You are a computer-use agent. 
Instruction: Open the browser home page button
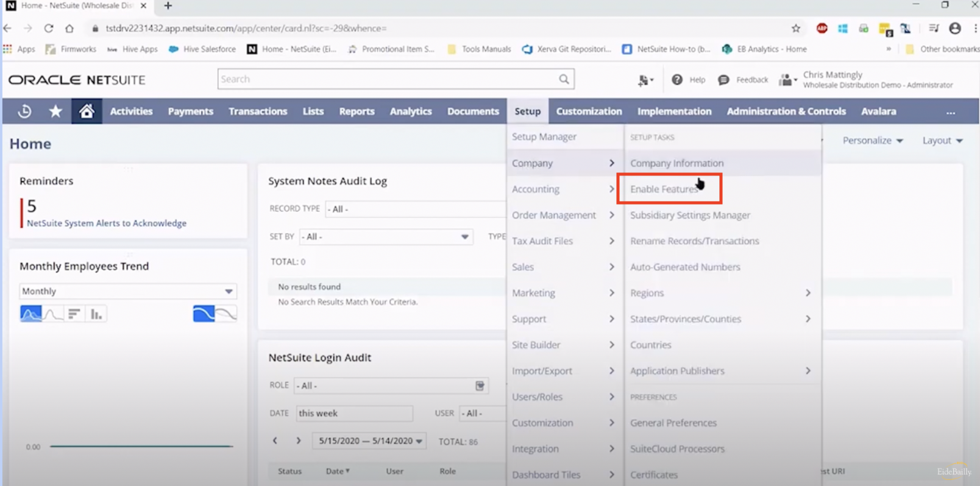[69, 28]
